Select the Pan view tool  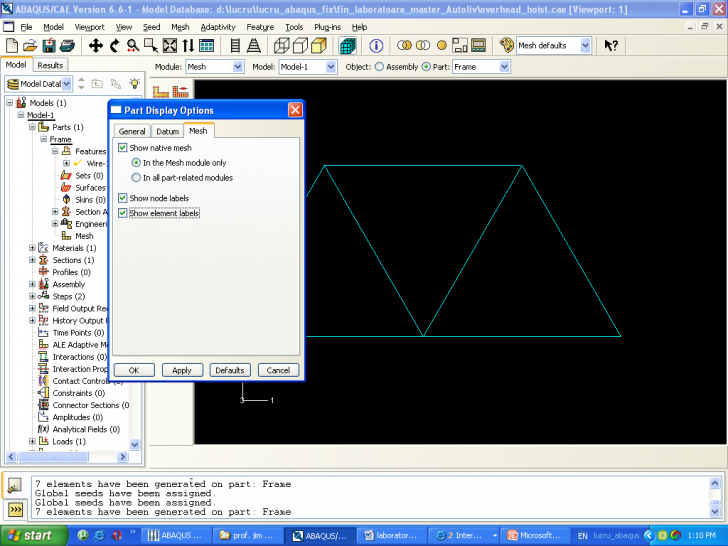96,46
